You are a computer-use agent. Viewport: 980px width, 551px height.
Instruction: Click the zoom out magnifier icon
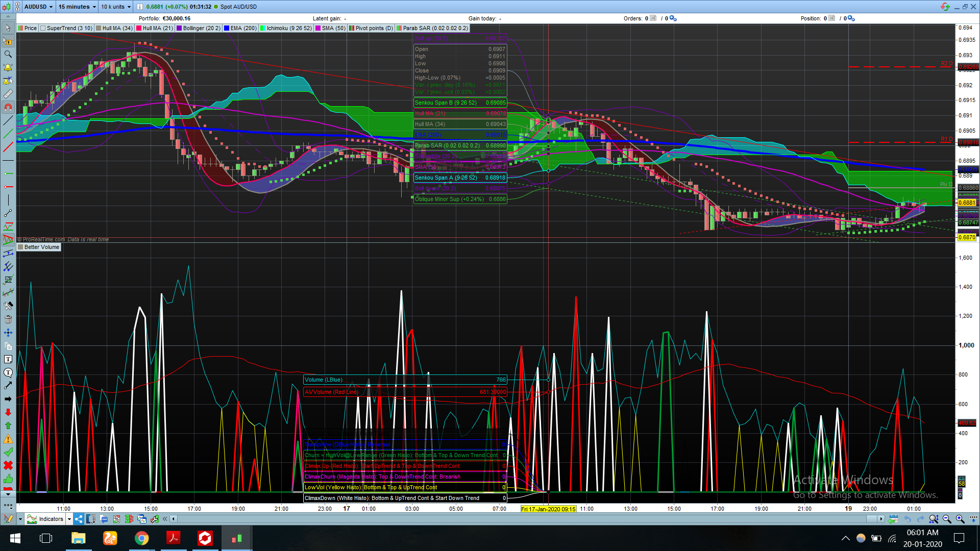pyautogui.click(x=947, y=519)
